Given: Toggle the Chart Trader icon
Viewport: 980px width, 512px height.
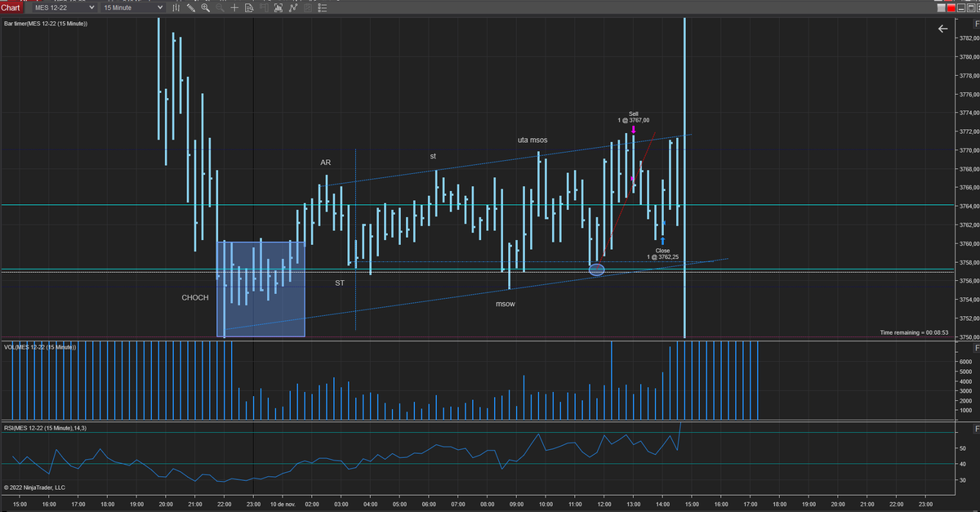Looking at the screenshot, I should (264, 7).
